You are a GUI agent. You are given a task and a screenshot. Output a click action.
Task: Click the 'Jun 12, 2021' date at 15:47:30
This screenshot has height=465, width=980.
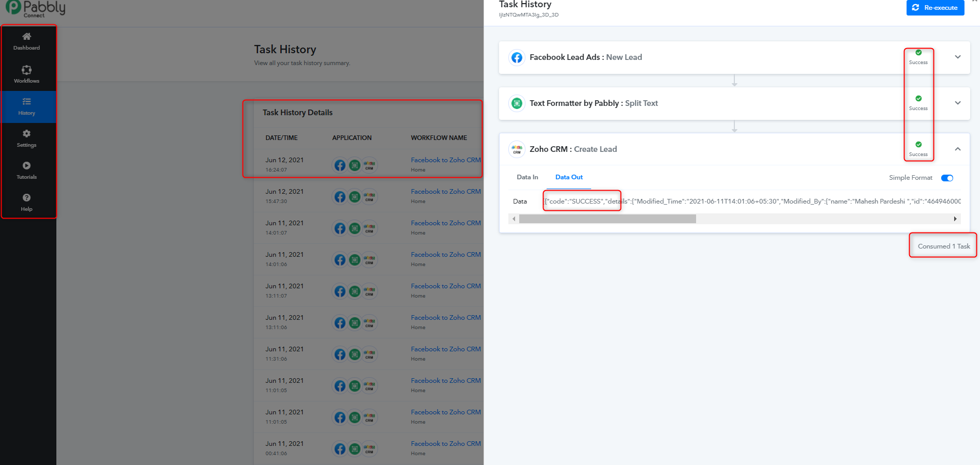point(284,192)
